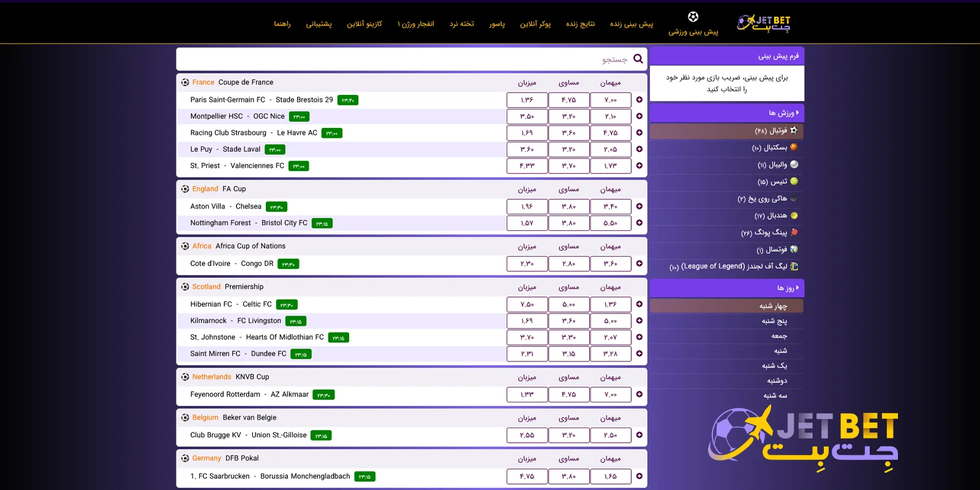980x490 pixels.
Task: Click Netherlands KNVB Cup header label
Action: [230, 377]
